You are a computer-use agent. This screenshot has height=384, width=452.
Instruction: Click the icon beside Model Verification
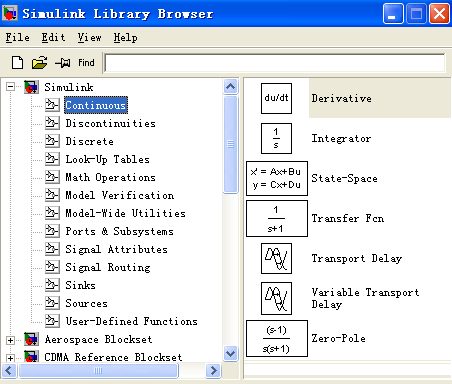[x=52, y=195]
